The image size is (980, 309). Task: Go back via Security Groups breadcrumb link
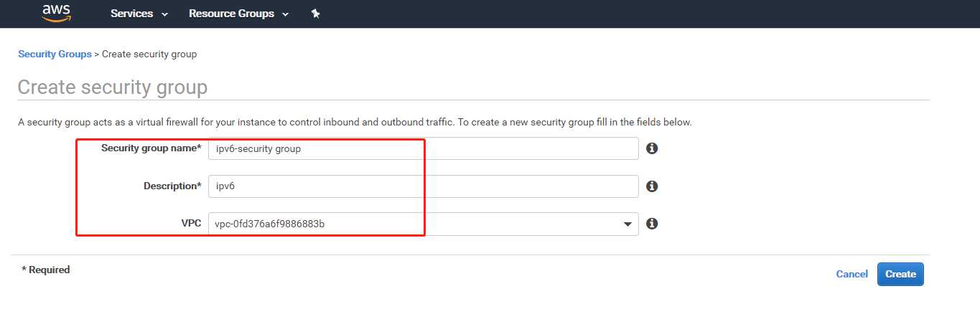pyautogui.click(x=55, y=54)
